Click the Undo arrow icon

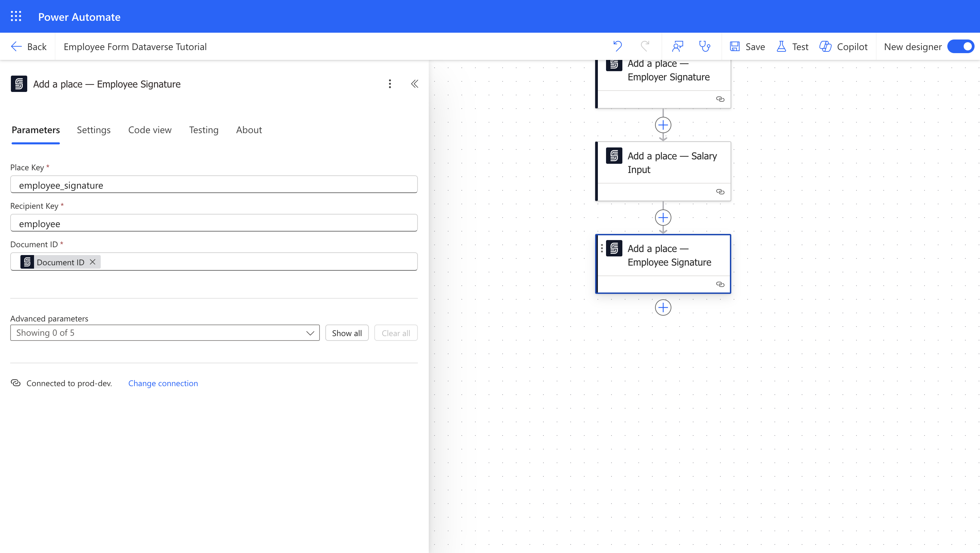pos(617,46)
